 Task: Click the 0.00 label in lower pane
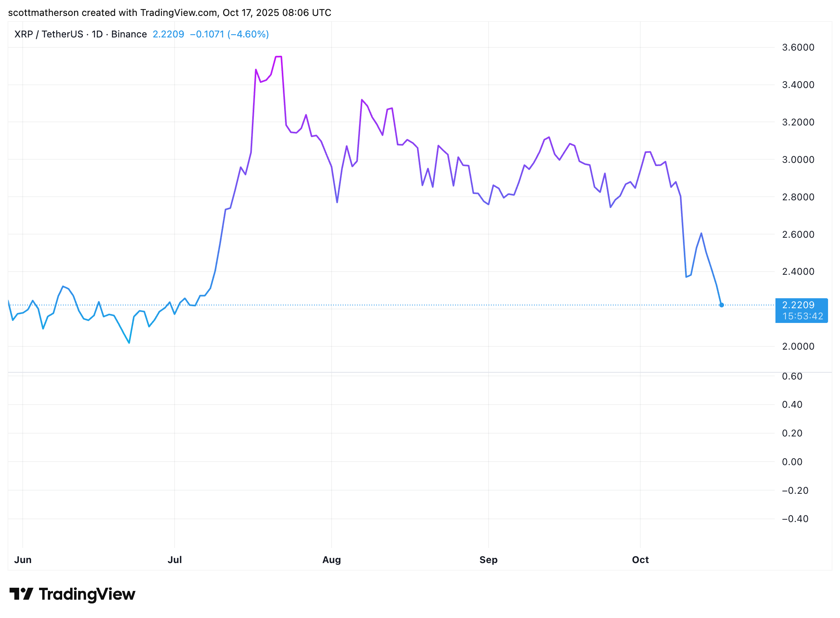tap(792, 462)
